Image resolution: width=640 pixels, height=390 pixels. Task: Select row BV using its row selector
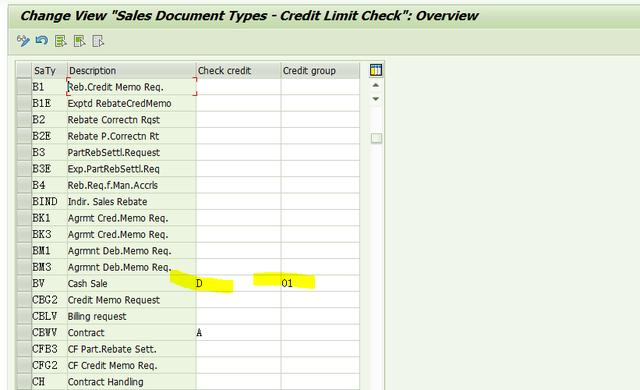(x=24, y=284)
